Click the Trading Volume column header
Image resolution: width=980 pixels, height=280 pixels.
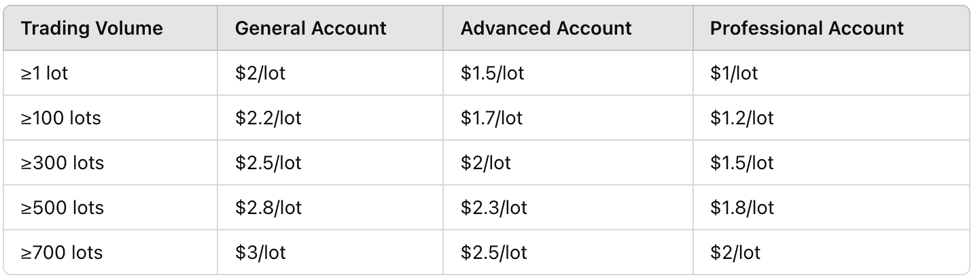tap(92, 29)
